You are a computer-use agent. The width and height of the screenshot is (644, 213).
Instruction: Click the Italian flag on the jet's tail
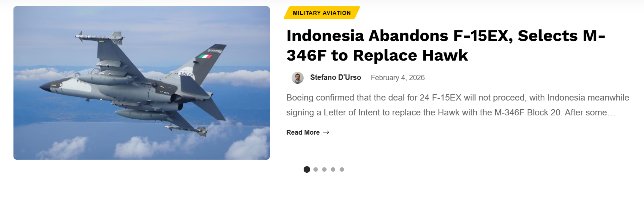[205, 56]
